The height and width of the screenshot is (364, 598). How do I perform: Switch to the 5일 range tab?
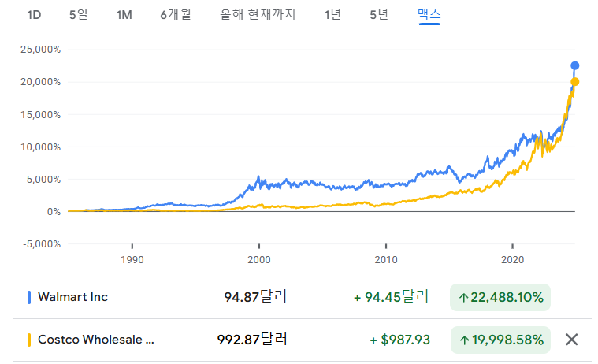(x=78, y=16)
